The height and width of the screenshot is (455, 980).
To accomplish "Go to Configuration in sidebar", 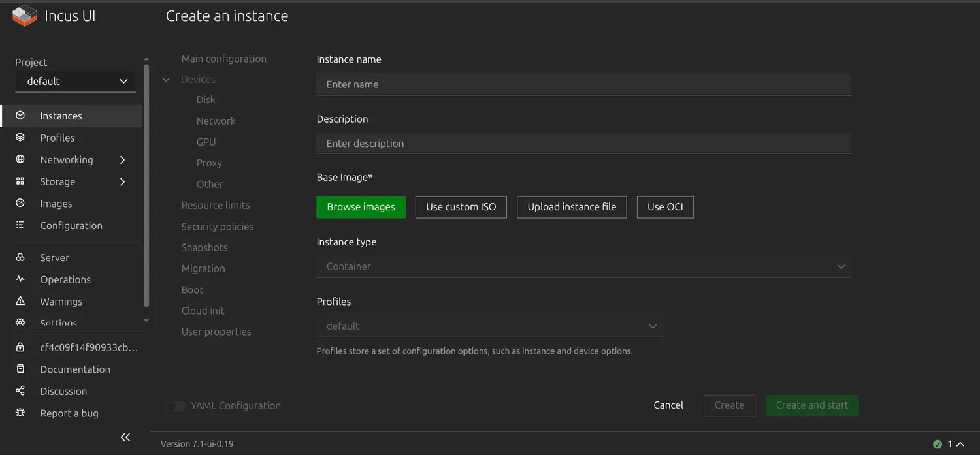I will coord(71,226).
